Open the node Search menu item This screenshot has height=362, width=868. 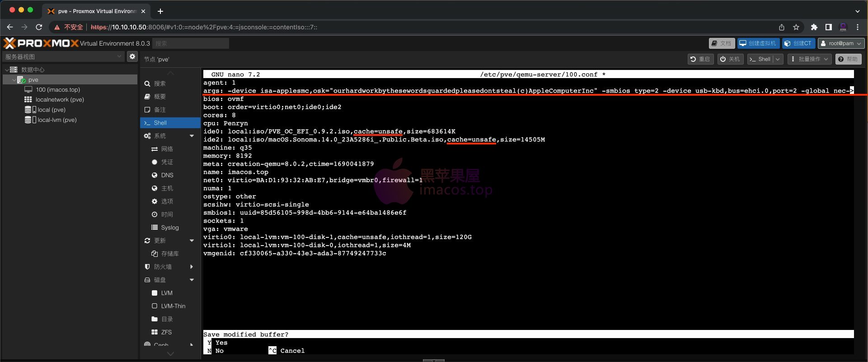pos(170,84)
